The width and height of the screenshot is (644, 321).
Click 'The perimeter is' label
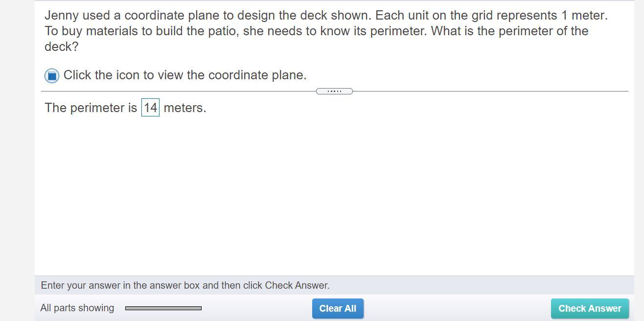(91, 108)
